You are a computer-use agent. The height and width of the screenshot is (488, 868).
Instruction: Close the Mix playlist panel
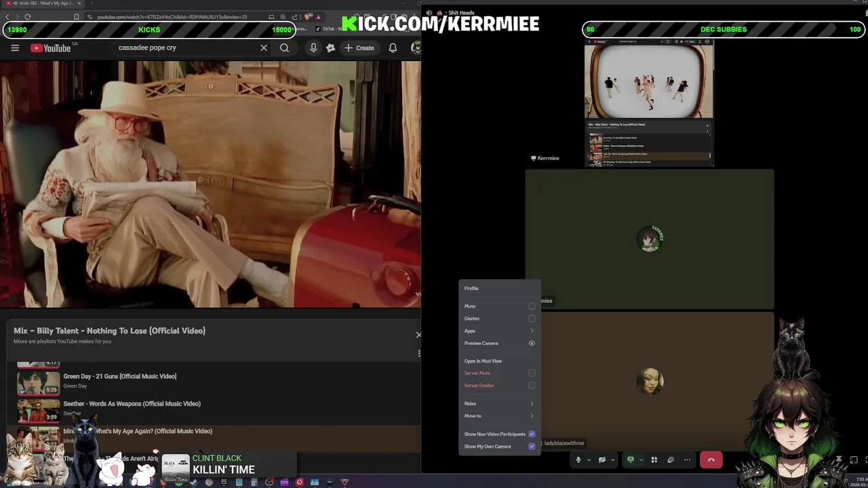[x=418, y=334]
